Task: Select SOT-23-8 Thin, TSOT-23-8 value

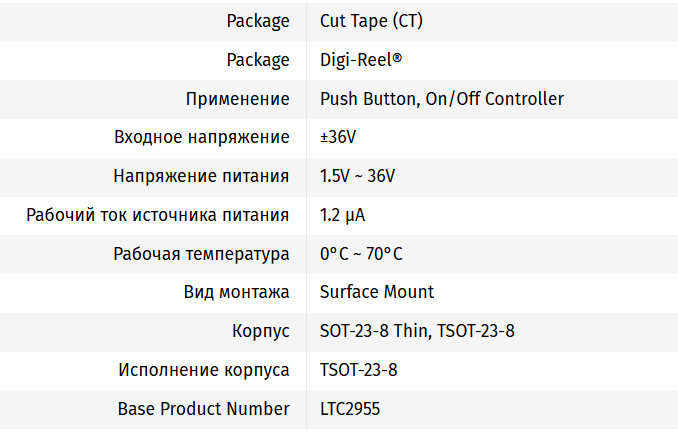Action: coord(417,331)
